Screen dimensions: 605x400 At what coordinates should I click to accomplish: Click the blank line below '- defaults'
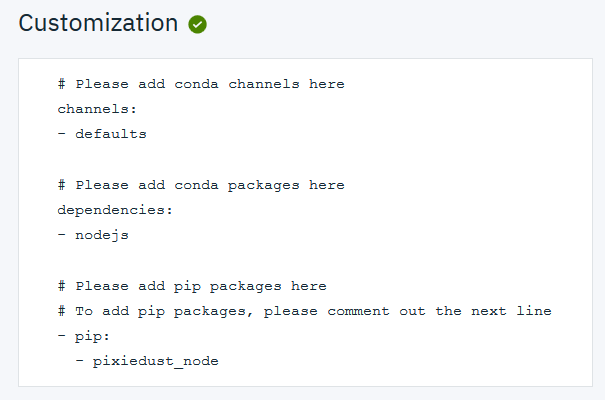200,159
